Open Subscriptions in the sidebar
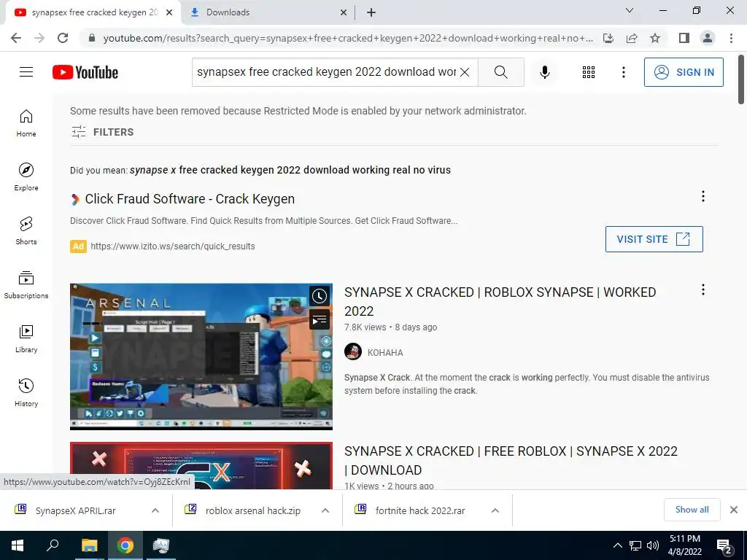The width and height of the screenshot is (747, 560). (x=26, y=285)
